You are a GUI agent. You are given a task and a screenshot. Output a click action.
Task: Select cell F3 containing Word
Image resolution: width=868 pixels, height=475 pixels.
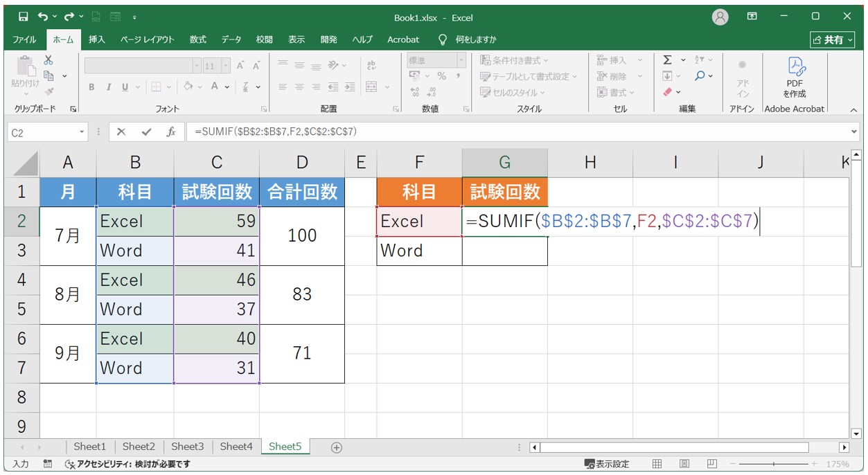click(x=420, y=251)
